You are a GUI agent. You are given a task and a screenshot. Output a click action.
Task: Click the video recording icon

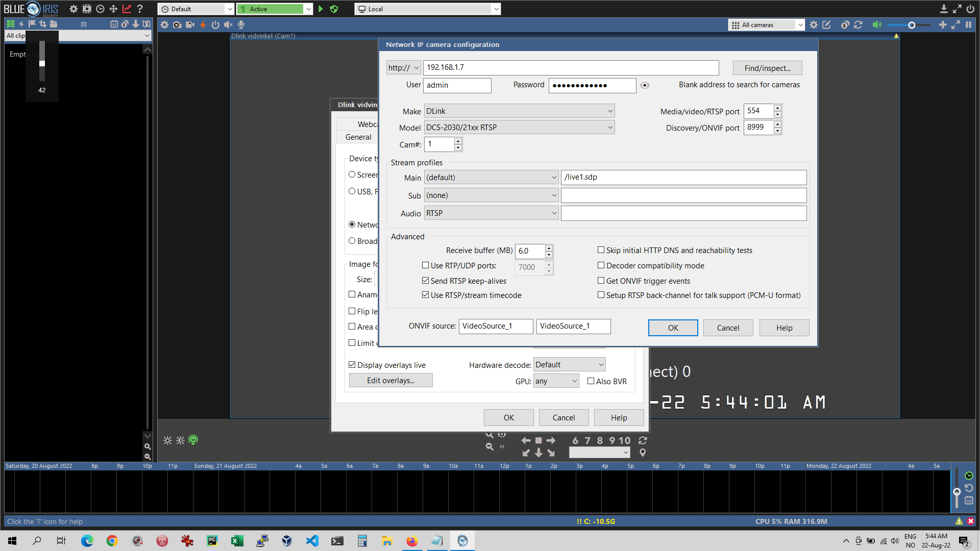pyautogui.click(x=190, y=24)
